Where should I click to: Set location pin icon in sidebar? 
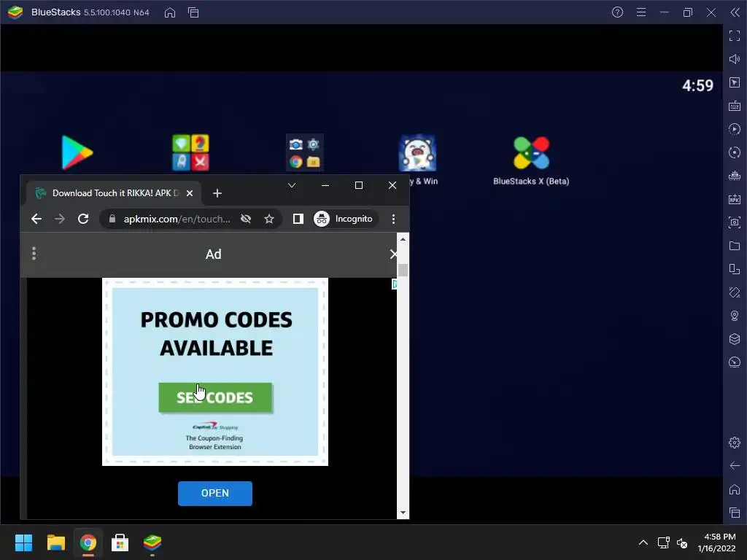pyautogui.click(x=735, y=316)
